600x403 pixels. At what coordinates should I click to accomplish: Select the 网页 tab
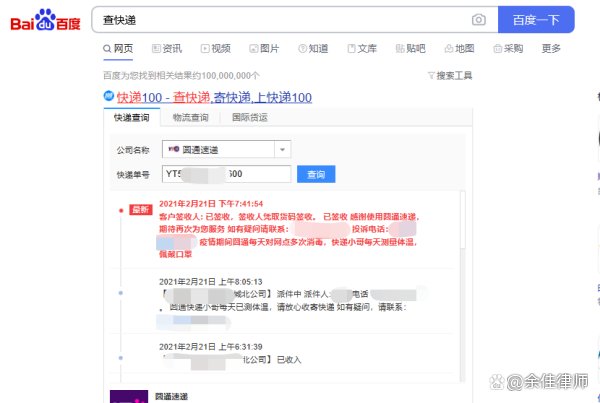coord(118,49)
